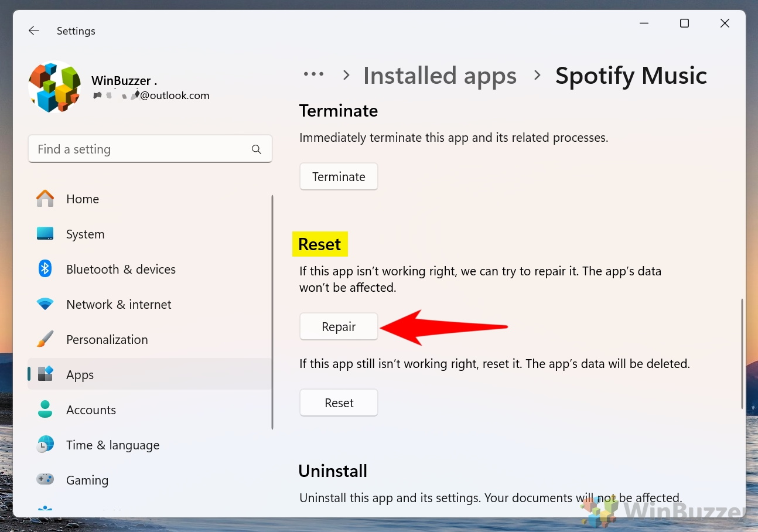758x532 pixels.
Task: Select the Personalization paintbrush icon
Action: [45, 339]
